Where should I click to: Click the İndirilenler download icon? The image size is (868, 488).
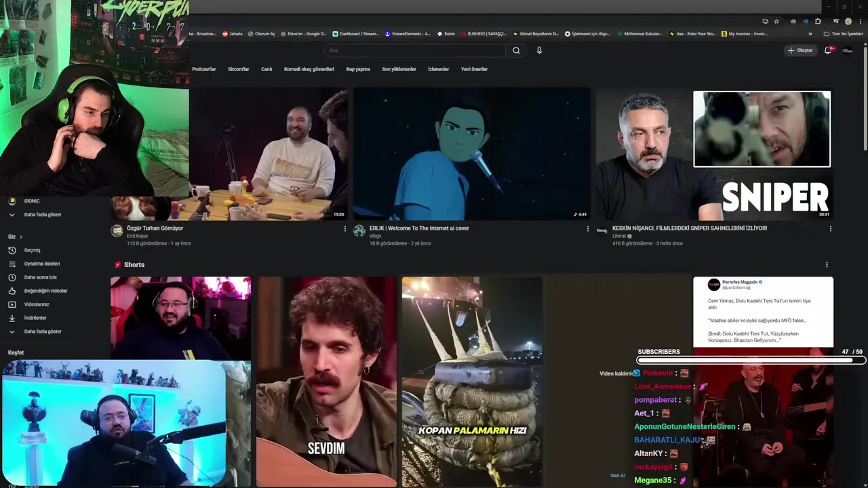click(x=12, y=318)
